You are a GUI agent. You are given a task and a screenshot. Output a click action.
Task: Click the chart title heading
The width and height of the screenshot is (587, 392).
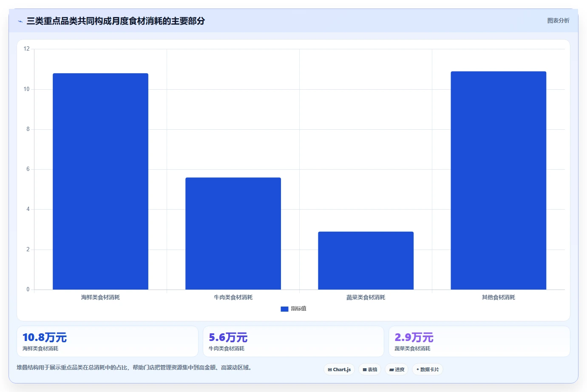coord(116,21)
